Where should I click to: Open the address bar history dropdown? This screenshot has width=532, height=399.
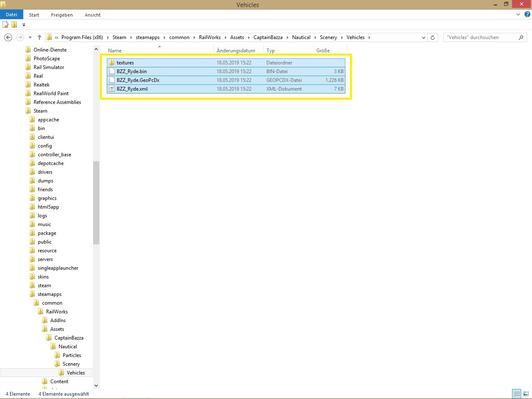click(x=424, y=37)
